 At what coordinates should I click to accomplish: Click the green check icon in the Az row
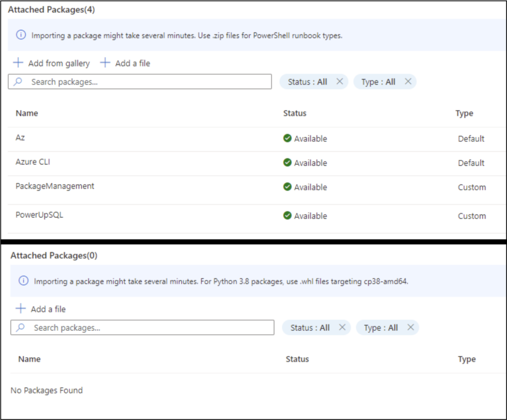coord(287,138)
